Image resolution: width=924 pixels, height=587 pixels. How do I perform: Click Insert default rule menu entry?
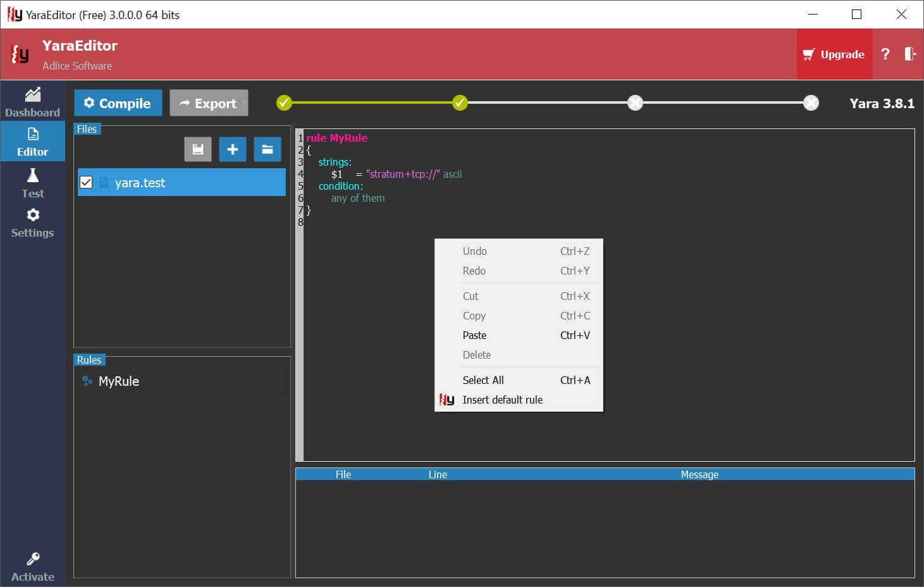pyautogui.click(x=502, y=400)
